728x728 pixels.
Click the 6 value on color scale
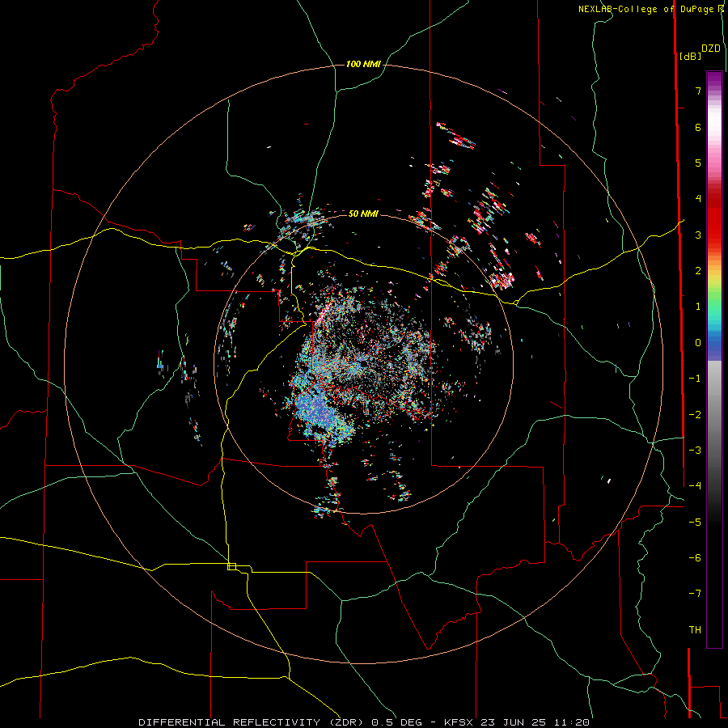pos(698,127)
